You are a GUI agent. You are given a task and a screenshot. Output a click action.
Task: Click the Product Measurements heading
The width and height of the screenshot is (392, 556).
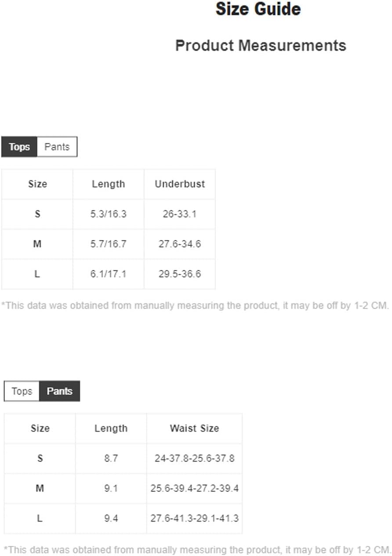click(261, 45)
